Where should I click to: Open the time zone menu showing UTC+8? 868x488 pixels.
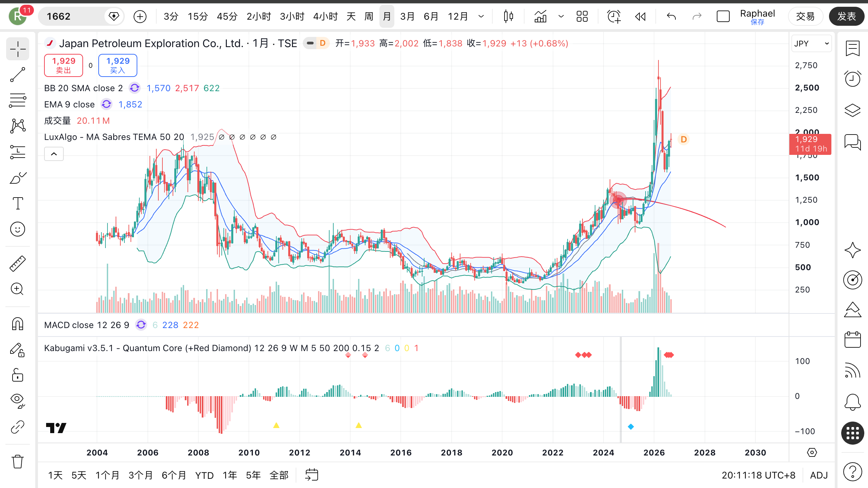pos(758,475)
